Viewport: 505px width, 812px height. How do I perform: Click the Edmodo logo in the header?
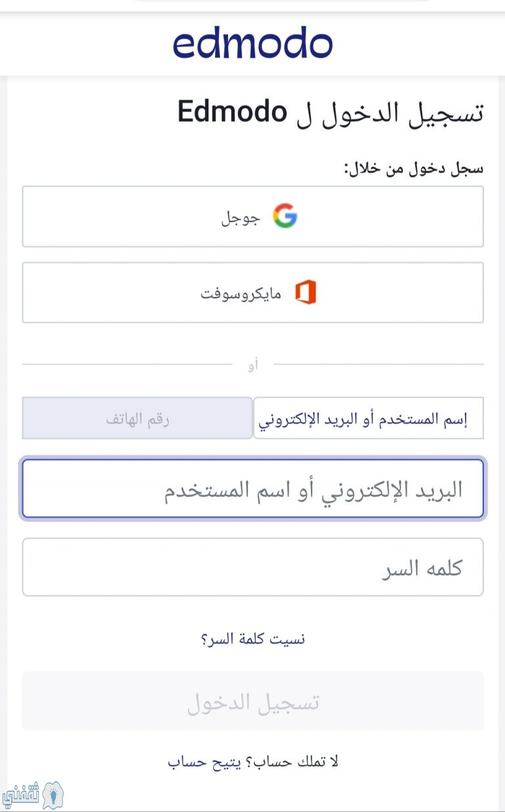pos(252,44)
